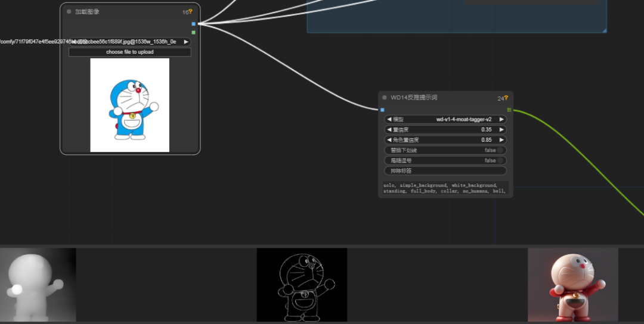Decrease 角色置信度 with left arrow
This screenshot has width=644, height=324.
pyautogui.click(x=389, y=140)
